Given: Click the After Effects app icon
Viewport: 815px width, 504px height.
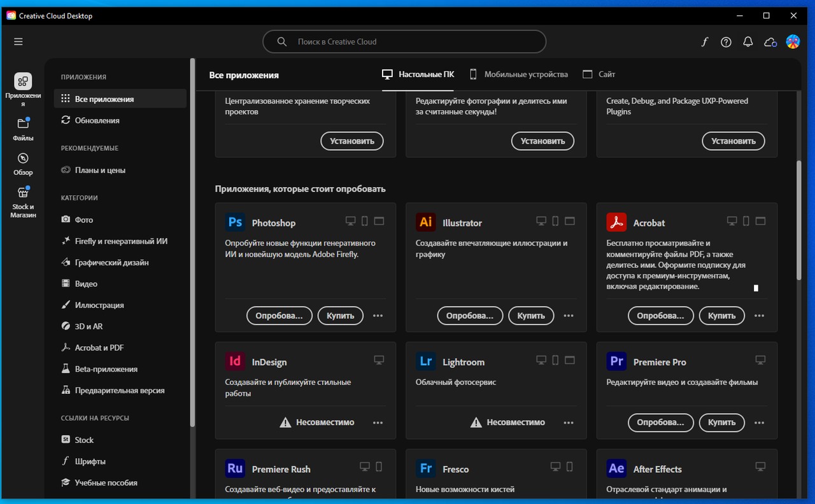Looking at the screenshot, I should pos(616,468).
